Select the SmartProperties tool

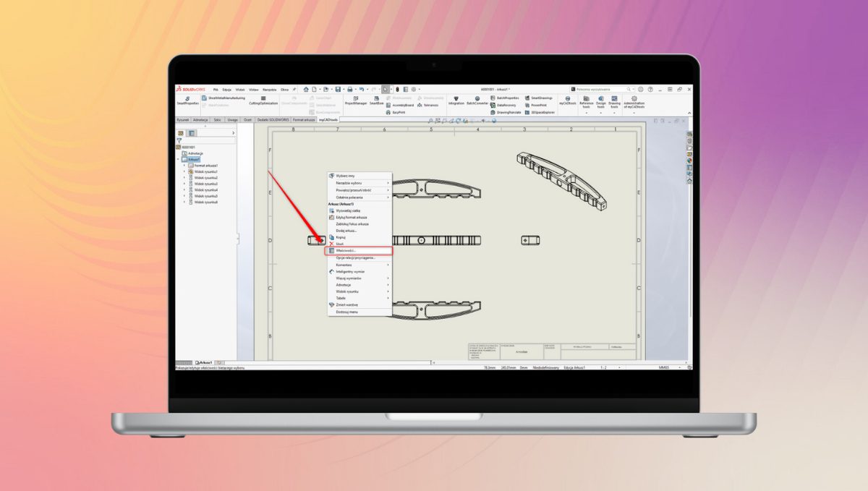tap(187, 102)
